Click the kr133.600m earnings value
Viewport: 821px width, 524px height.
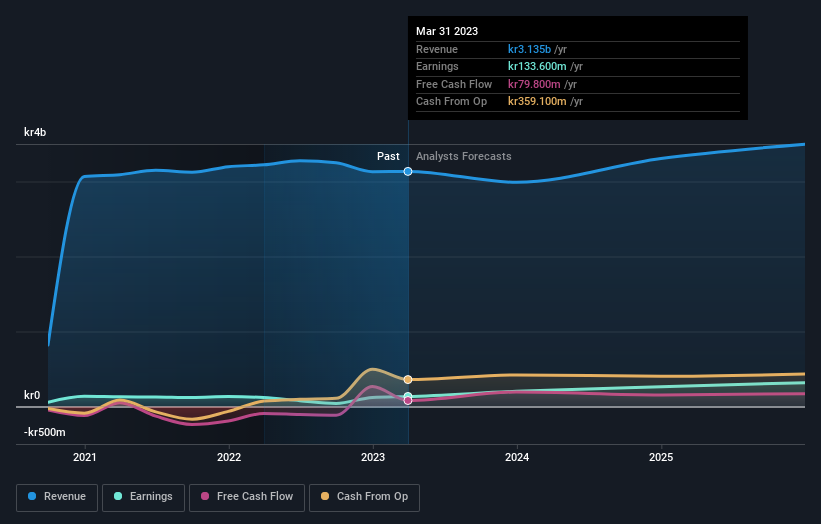click(x=537, y=66)
